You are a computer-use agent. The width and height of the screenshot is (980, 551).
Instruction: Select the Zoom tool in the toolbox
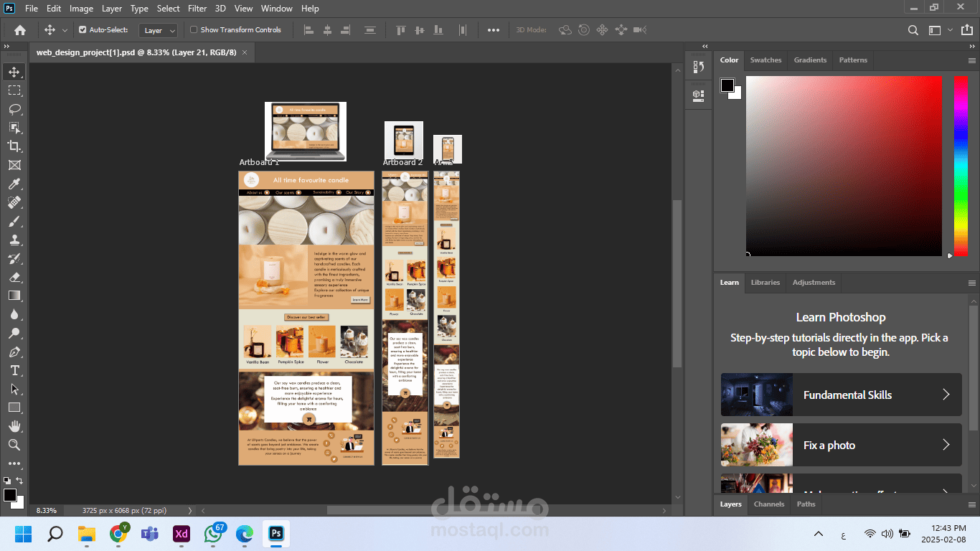coord(14,445)
